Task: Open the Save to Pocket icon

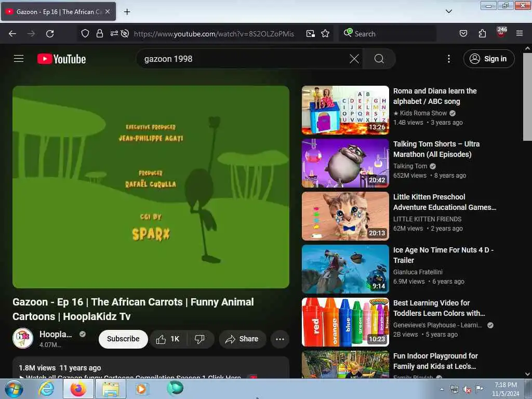Action: (463, 33)
